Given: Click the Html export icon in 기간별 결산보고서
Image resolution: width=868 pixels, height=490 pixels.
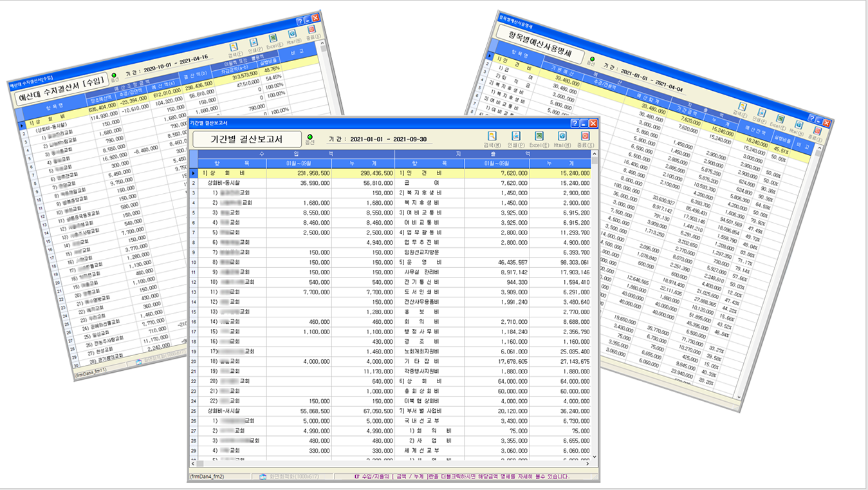Looking at the screenshot, I should [562, 137].
